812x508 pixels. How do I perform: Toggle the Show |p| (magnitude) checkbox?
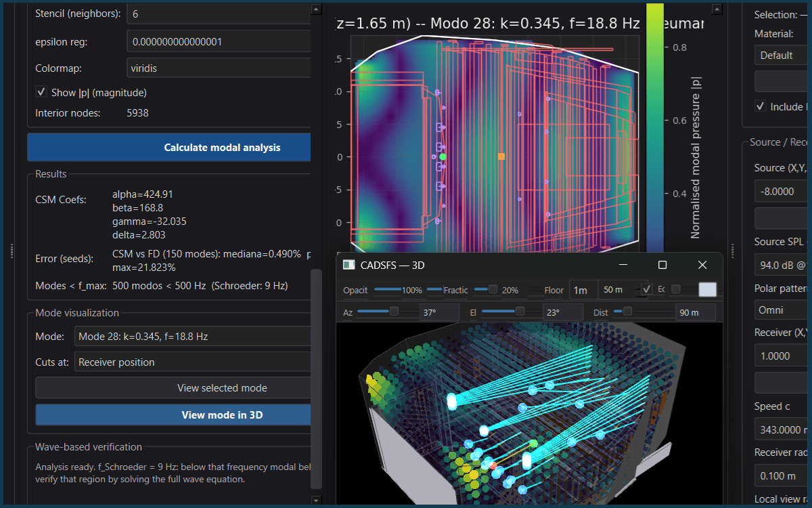(x=41, y=92)
